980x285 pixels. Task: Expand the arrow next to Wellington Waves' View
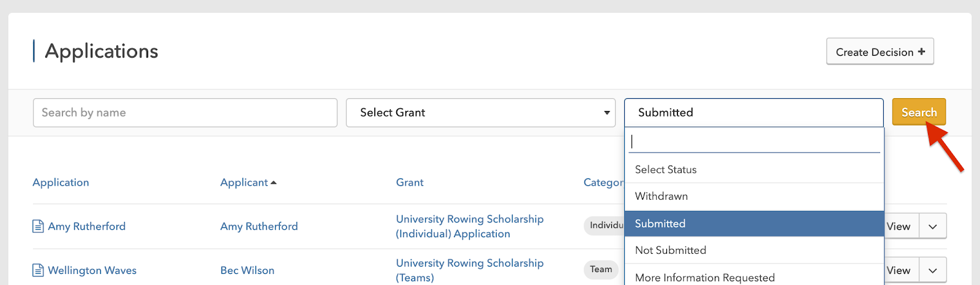pos(932,270)
